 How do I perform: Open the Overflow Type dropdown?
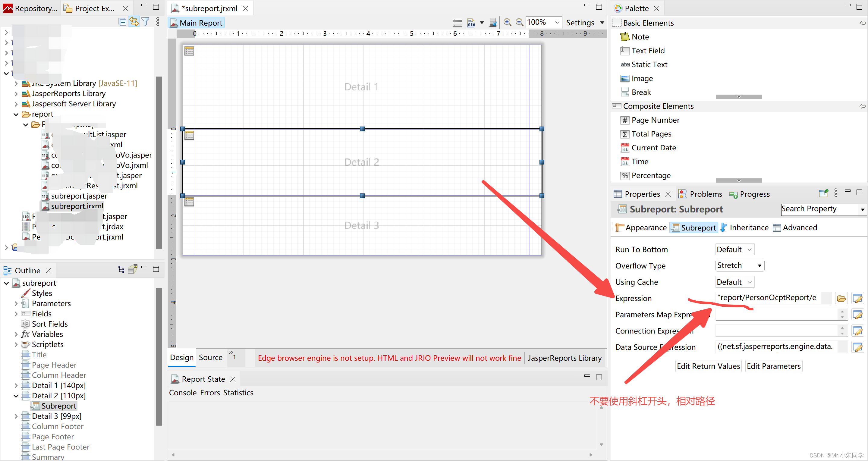(740, 265)
